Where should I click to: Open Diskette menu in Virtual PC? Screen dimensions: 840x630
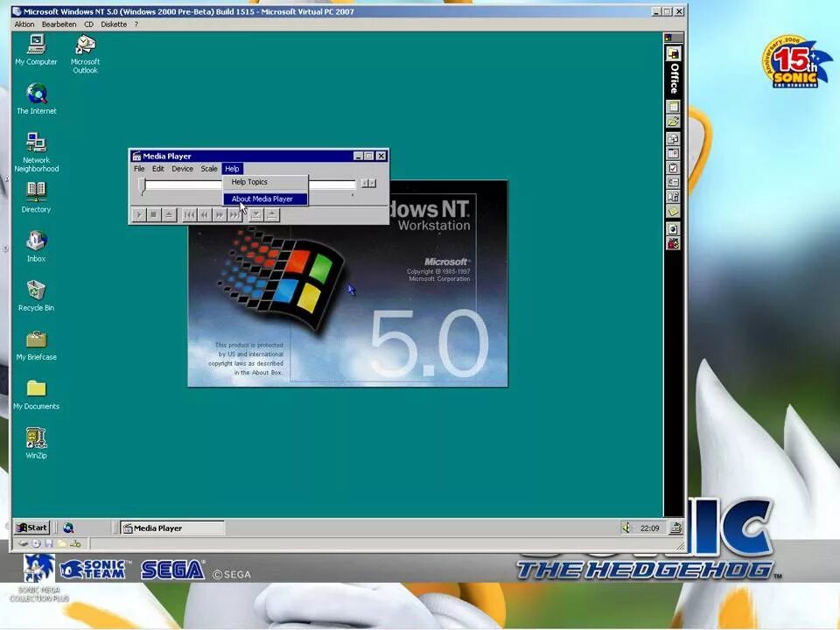click(x=114, y=24)
